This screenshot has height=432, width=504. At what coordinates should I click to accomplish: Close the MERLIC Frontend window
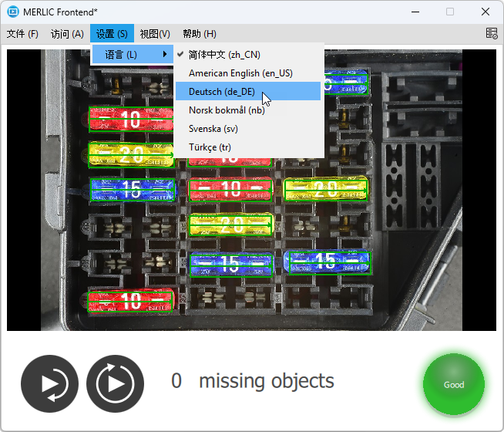point(485,12)
